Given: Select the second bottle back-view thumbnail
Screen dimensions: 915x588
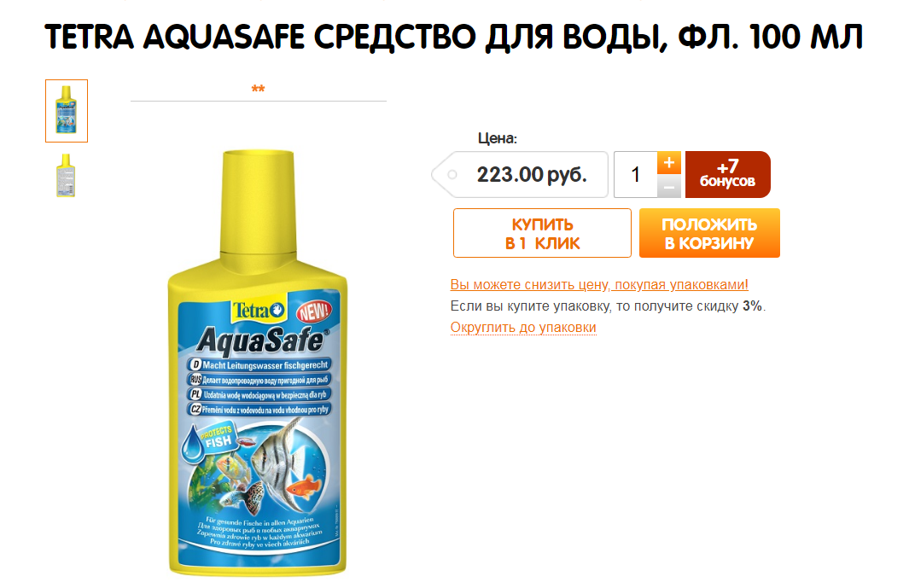Looking at the screenshot, I should pyautogui.click(x=66, y=176).
